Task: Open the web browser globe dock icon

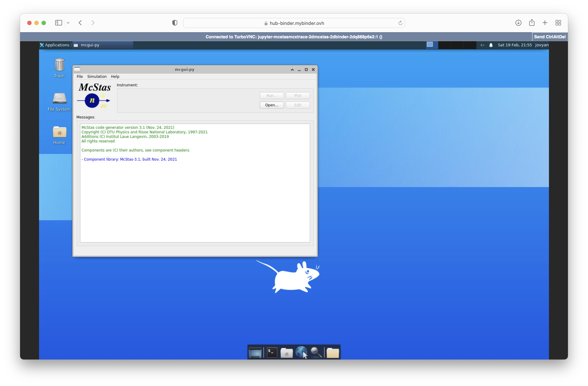Action: coord(301,352)
